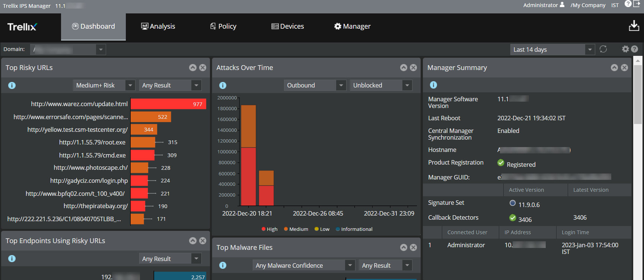Image resolution: width=644 pixels, height=280 pixels.
Task: Open the Analysis tab
Action: tap(158, 26)
